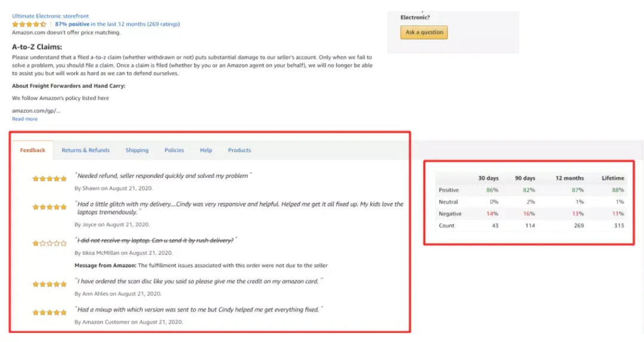Open the Help tab
This screenshot has height=342, width=644.
coord(206,150)
